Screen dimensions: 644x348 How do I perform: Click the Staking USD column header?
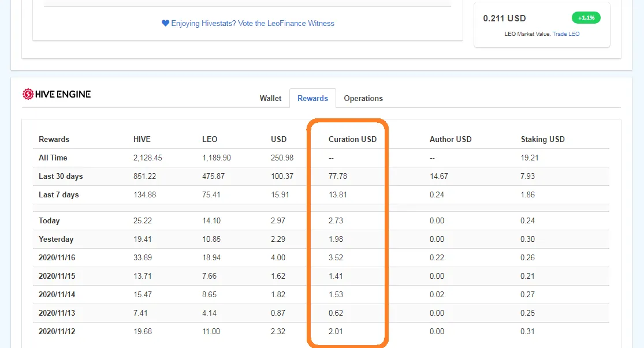pyautogui.click(x=542, y=139)
